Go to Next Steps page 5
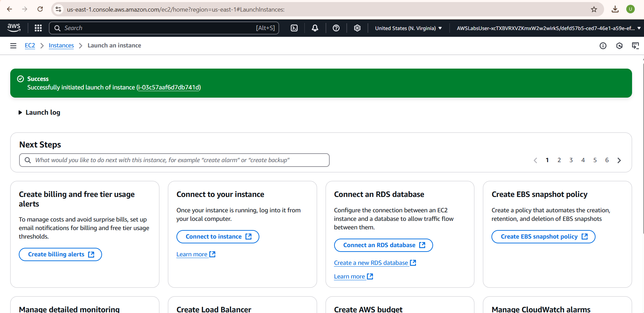Image resolution: width=644 pixels, height=313 pixels. [x=595, y=160]
